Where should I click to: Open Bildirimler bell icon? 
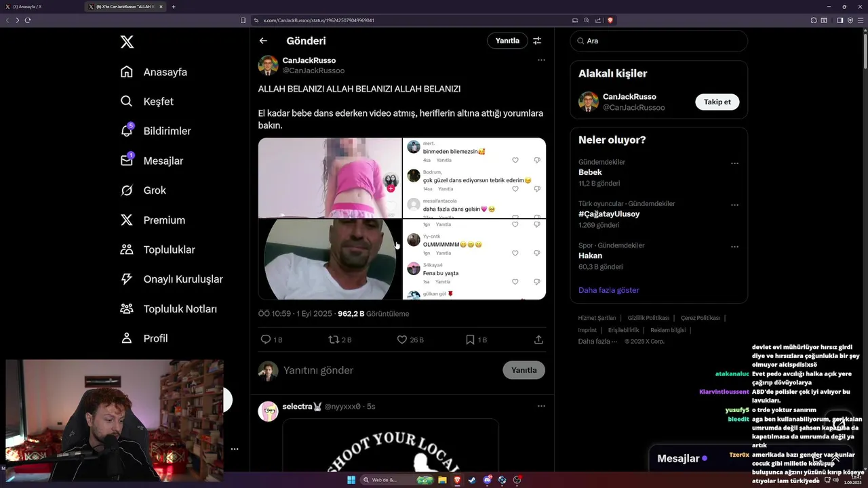click(x=126, y=131)
